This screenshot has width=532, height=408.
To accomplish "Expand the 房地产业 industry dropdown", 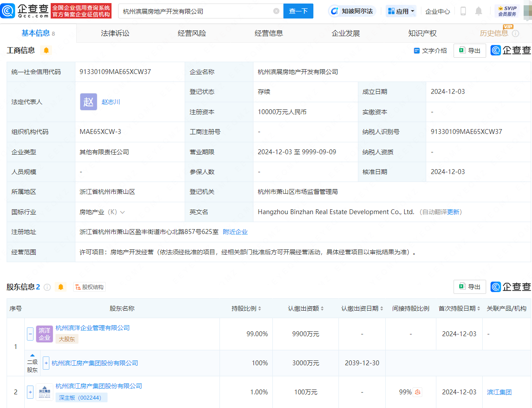I will pos(122,212).
